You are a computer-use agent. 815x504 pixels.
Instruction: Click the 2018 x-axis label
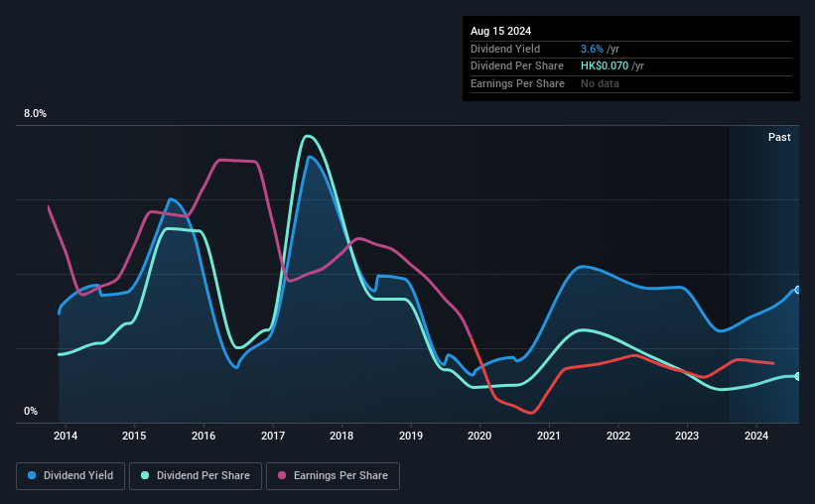click(x=341, y=436)
